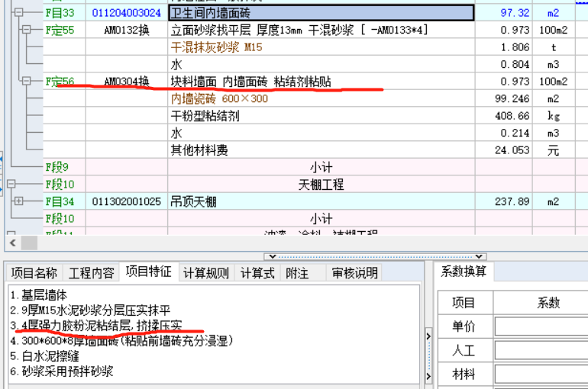Click the F定55 row label
588x389 pixels.
[60, 30]
